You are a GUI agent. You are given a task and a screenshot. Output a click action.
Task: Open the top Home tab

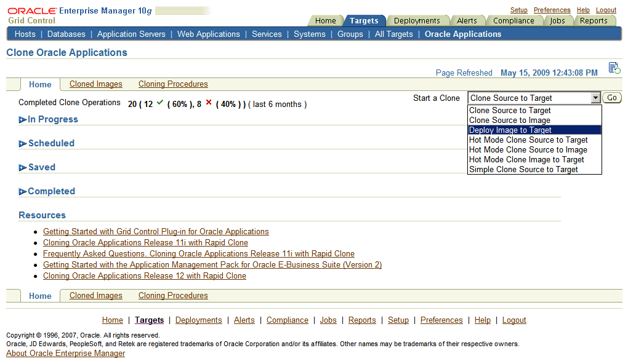325,21
